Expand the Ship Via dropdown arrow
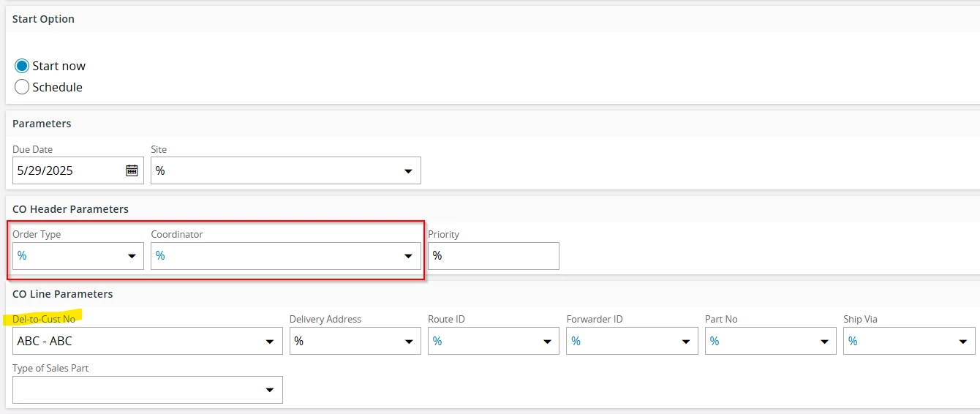Screen dimensions: 980x414 pos(962,342)
